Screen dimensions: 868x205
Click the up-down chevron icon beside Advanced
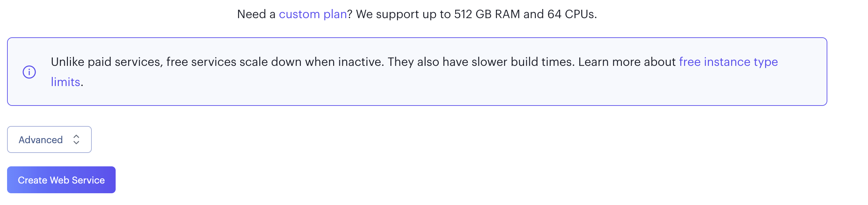pos(76,140)
